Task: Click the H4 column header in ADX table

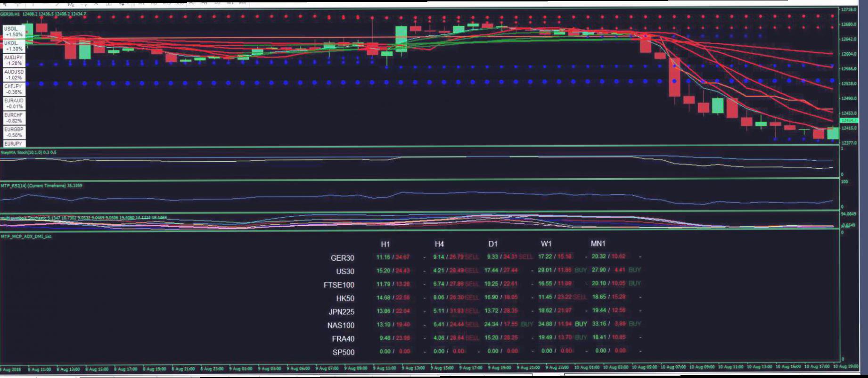Action: click(439, 244)
